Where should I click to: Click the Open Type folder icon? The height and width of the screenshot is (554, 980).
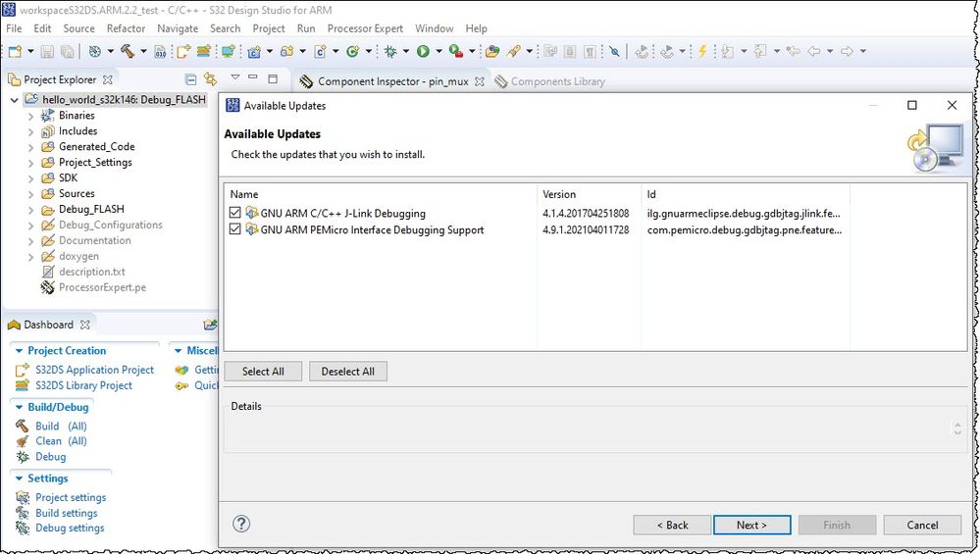click(492, 51)
